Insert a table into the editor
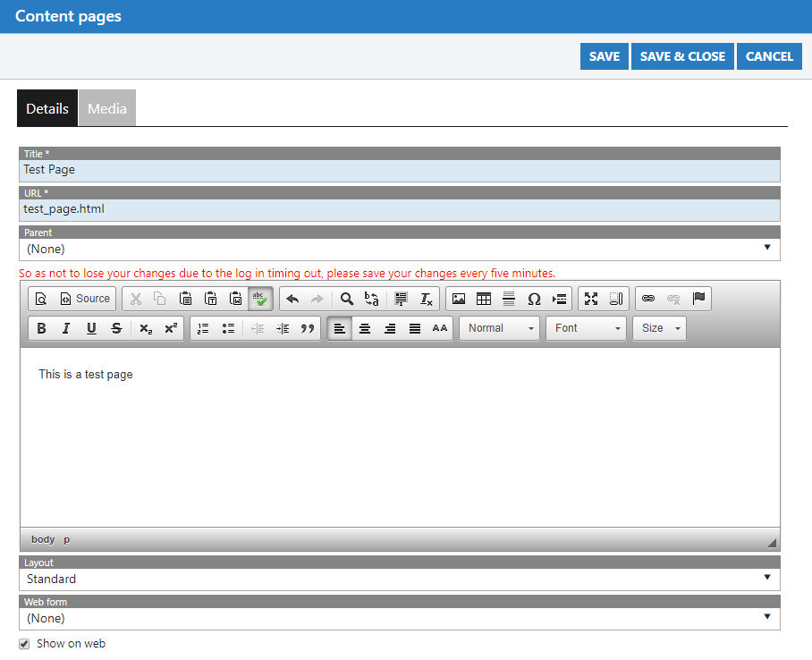This screenshot has width=812, height=660. [484, 299]
